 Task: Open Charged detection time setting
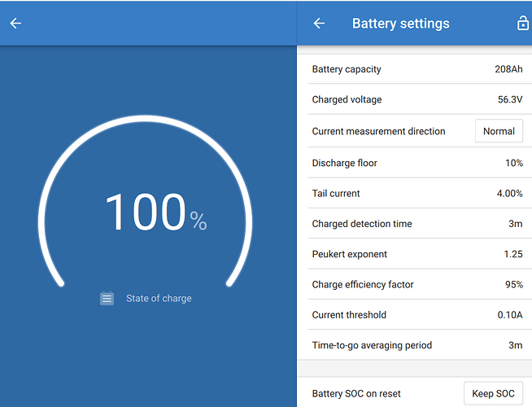tap(416, 224)
